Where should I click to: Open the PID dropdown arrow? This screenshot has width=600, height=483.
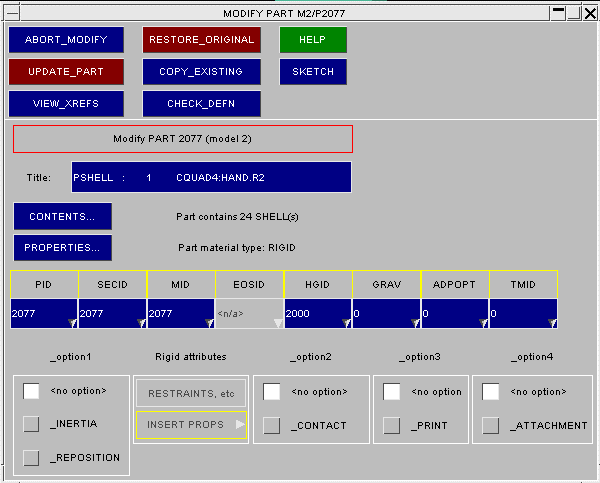[x=73, y=323]
